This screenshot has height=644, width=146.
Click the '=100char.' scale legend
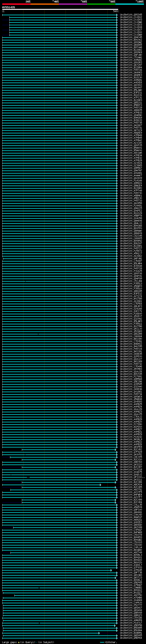tap(109, 642)
